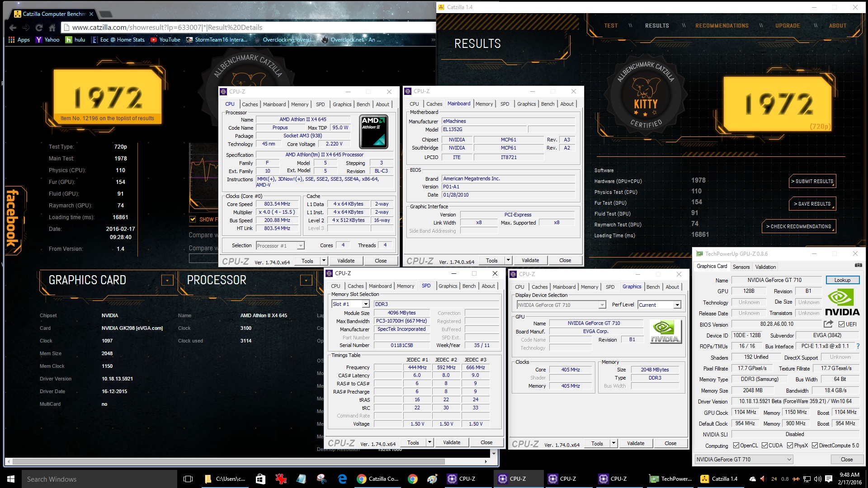
Task: Toggle the CUDA checkbox
Action: 764,446
